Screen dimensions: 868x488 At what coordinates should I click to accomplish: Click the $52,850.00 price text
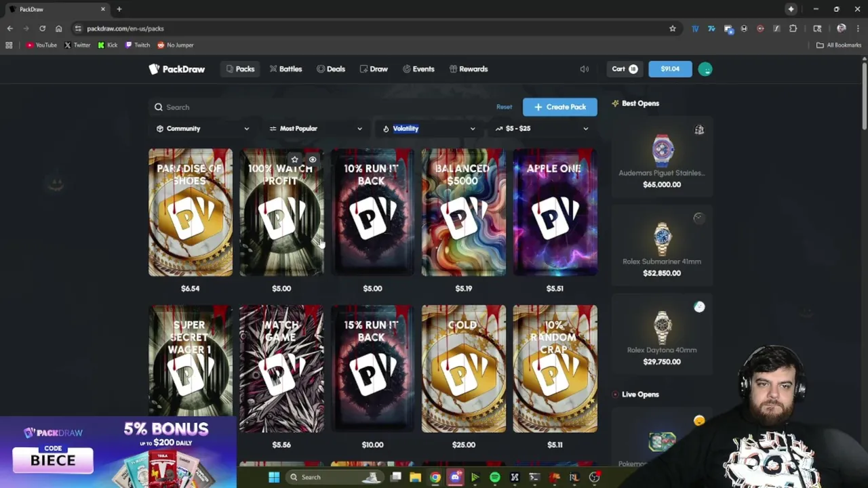pyautogui.click(x=662, y=273)
